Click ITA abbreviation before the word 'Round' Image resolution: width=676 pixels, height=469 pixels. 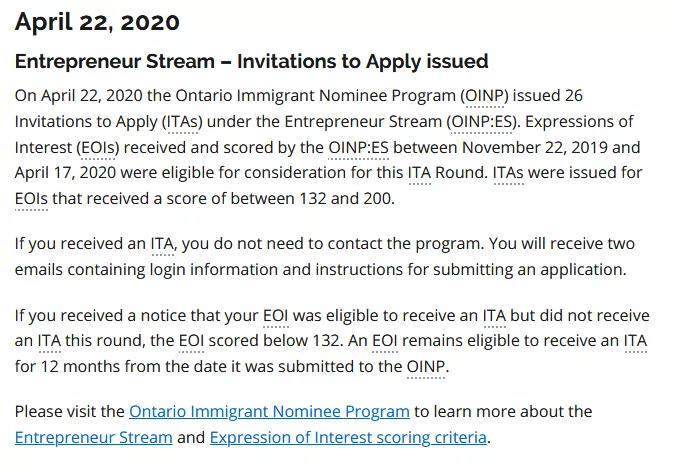[419, 172]
